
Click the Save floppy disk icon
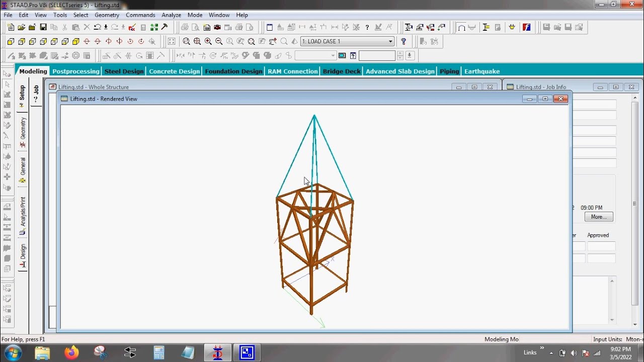(x=43, y=27)
